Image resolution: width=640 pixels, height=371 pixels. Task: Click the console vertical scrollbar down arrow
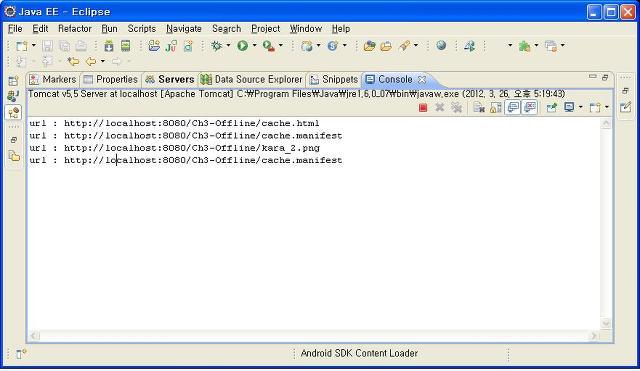point(606,324)
